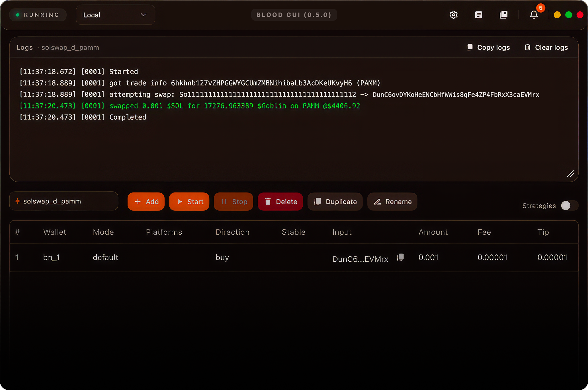The image size is (588, 390).
Task: Select the buy direction cell
Action: (222, 257)
